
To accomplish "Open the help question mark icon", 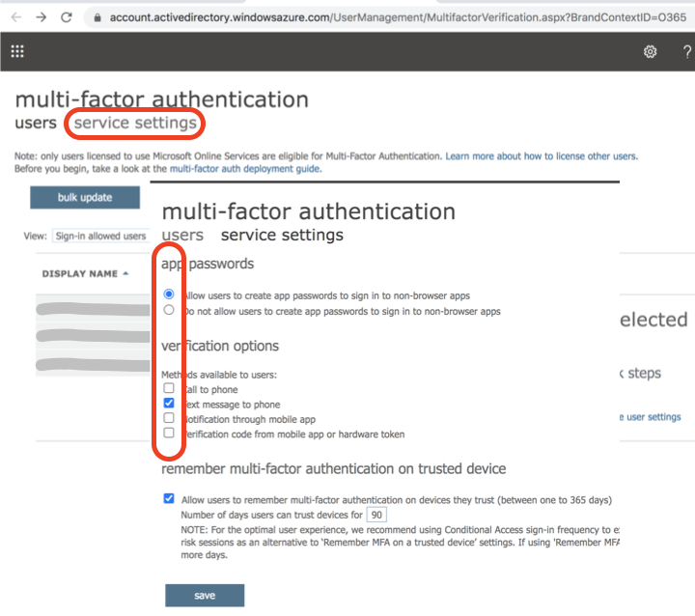I will (687, 52).
